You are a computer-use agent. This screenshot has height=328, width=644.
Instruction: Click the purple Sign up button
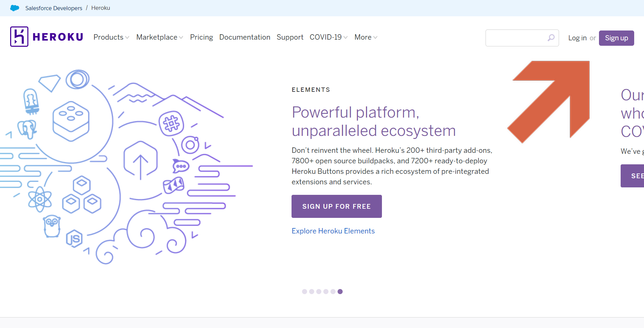pyautogui.click(x=616, y=38)
